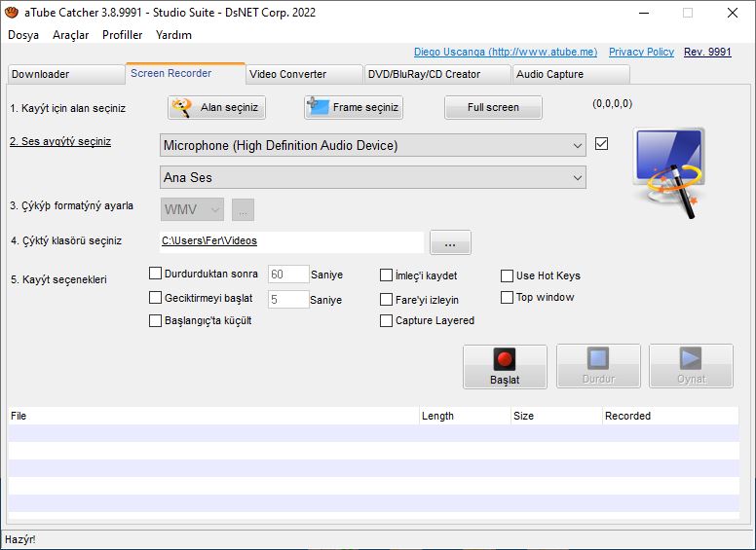
Task: Open the Araçlar menu
Action: coord(71,35)
